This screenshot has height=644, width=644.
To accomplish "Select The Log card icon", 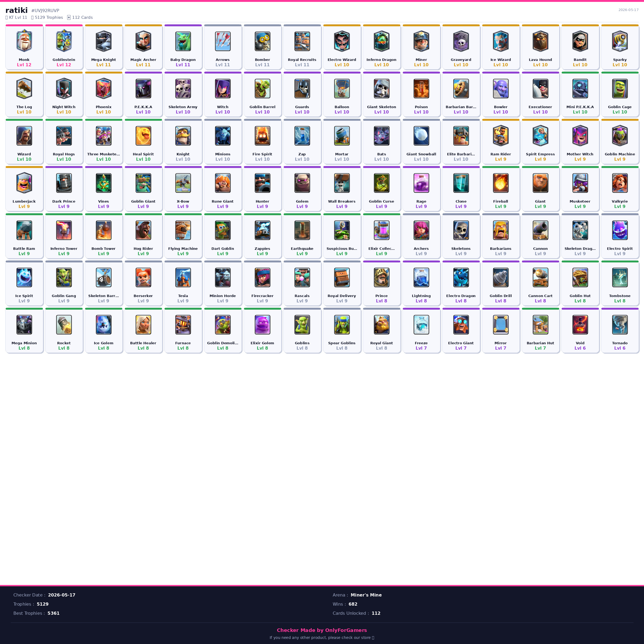I will 24,88.
